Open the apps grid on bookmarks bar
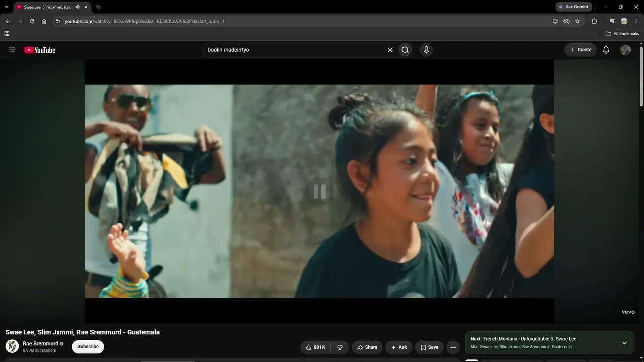The height and width of the screenshot is (362, 644). pyautogui.click(x=7, y=34)
